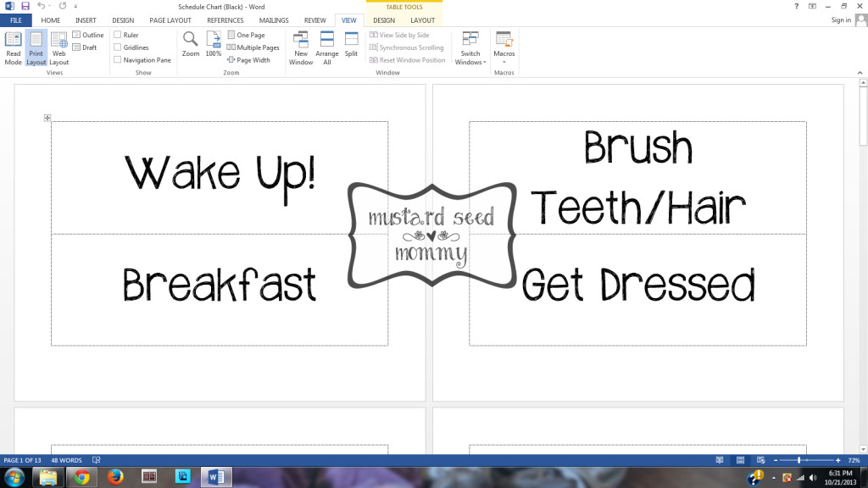Open Customize Quick Access Toolbar dropdown
Image resolution: width=868 pixels, height=488 pixels.
pos(75,6)
